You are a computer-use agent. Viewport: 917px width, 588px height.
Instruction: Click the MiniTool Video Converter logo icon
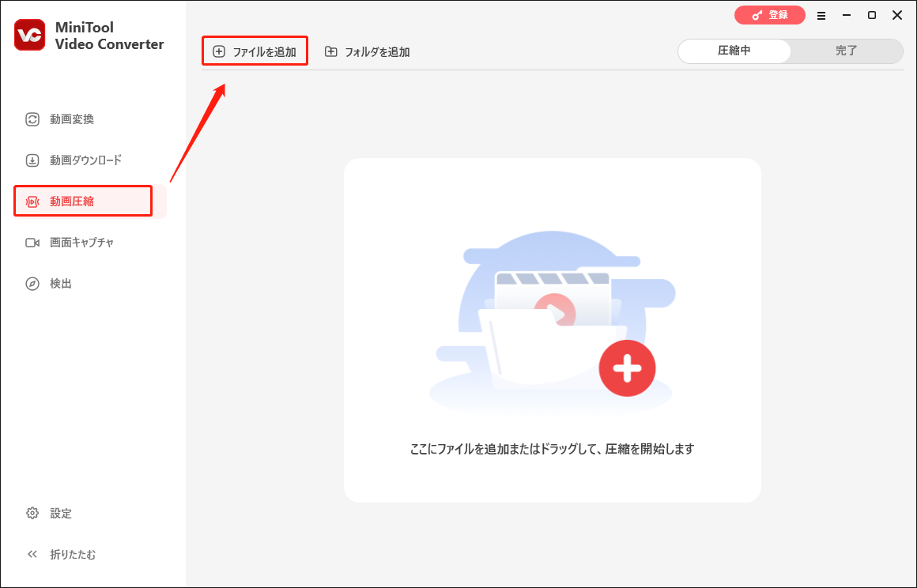(30, 35)
